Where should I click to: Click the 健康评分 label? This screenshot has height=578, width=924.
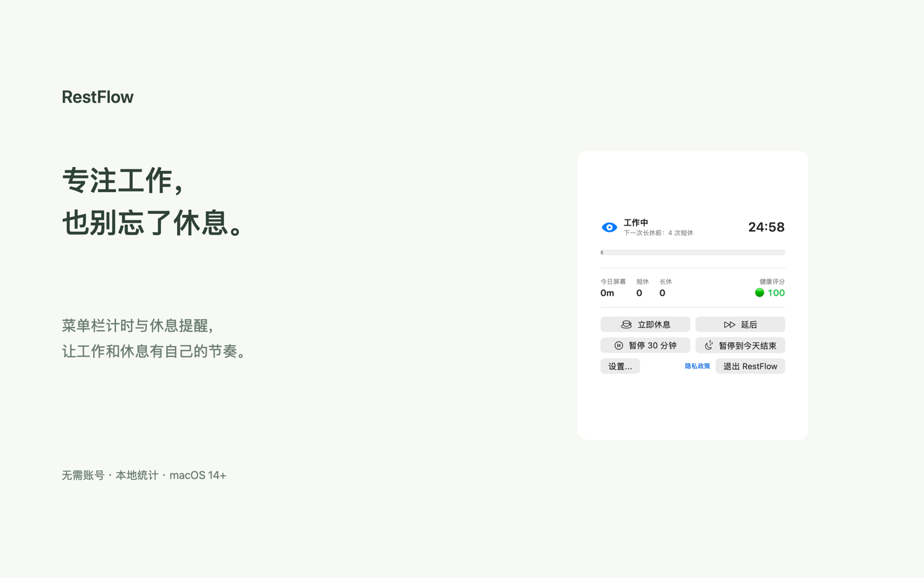pyautogui.click(x=772, y=281)
